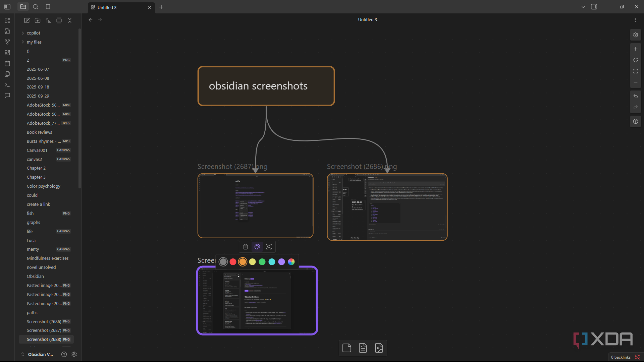Choose the green color swatch
The height and width of the screenshot is (362, 644).
262,262
